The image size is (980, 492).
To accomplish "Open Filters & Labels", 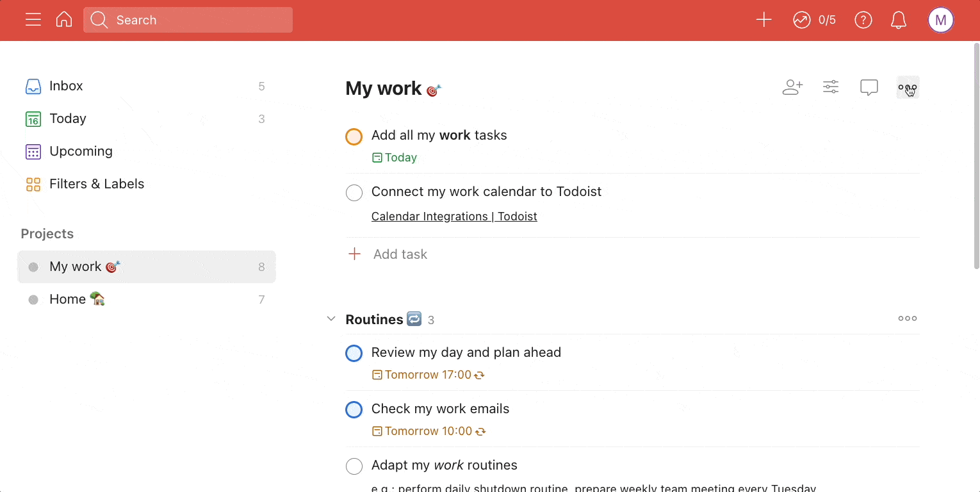I will (97, 184).
